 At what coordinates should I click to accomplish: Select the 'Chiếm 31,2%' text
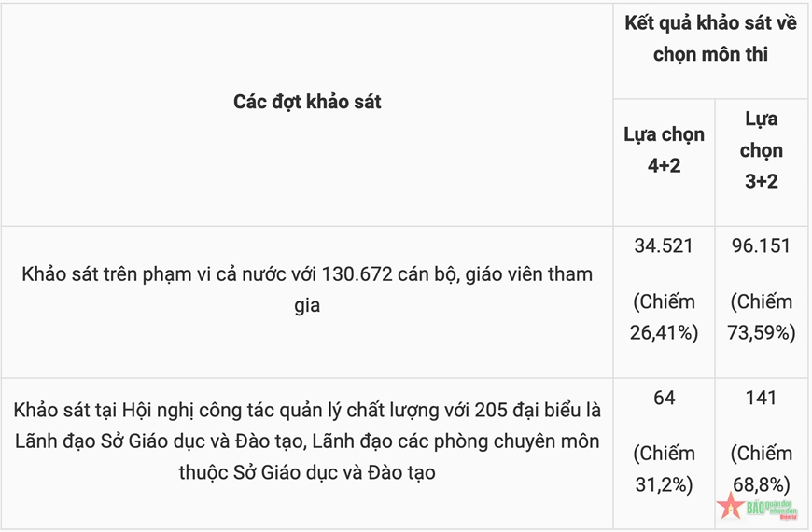pos(664,469)
